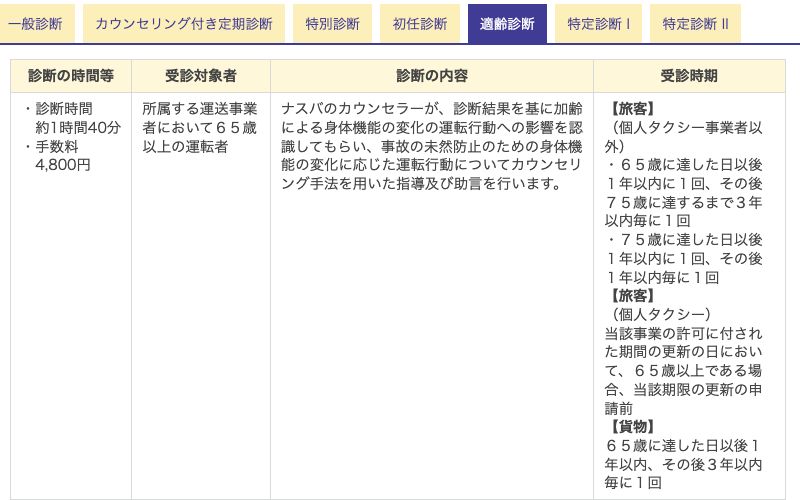Select the 4,800円 fee text
Screen dimensions: 800x500
(63, 165)
